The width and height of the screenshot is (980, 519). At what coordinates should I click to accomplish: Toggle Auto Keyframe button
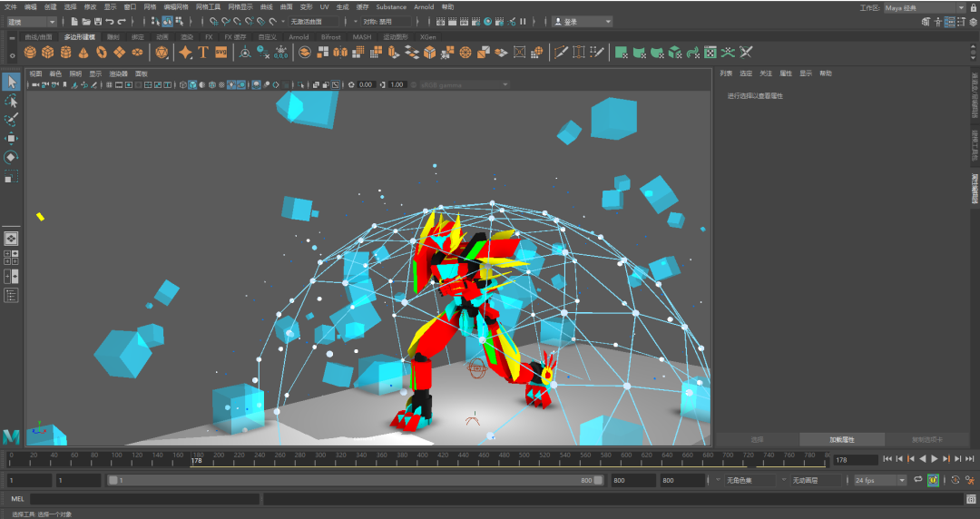coord(933,480)
